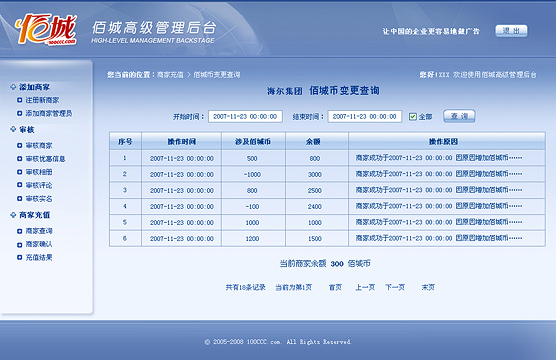Click operation time cell in row 5
This screenshot has width=556, height=360.
coord(182,223)
